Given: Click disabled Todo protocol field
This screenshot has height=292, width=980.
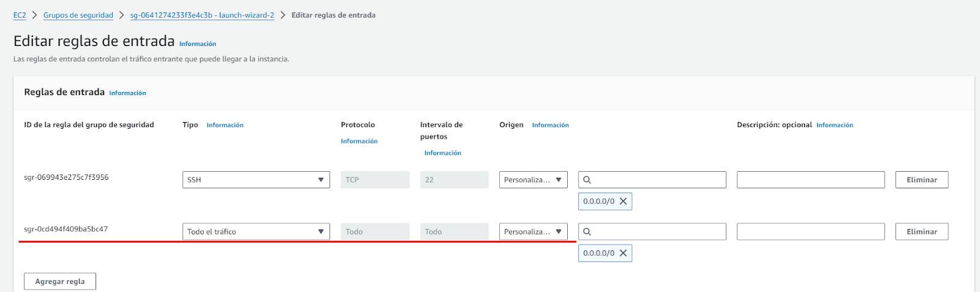Looking at the screenshot, I should coord(375,232).
